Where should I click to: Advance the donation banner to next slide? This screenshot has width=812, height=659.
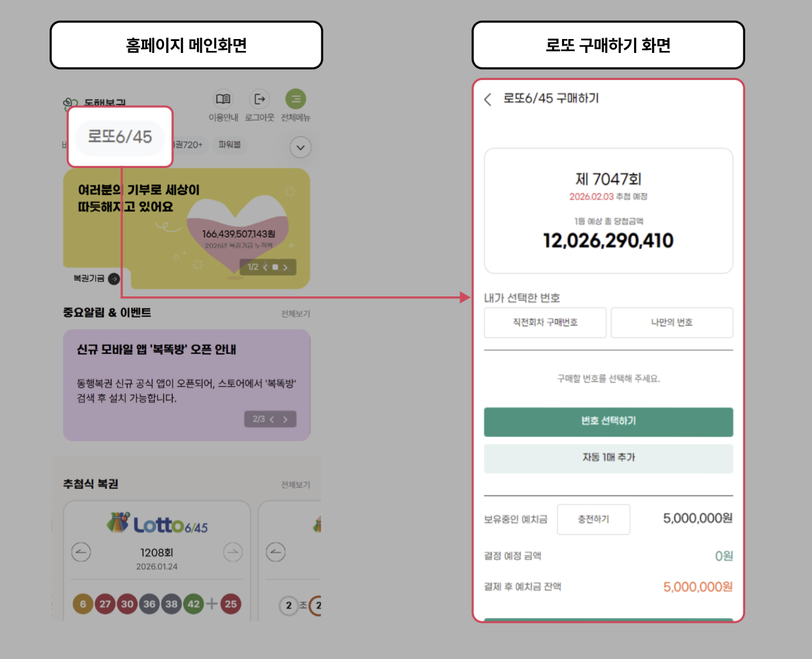tap(286, 267)
